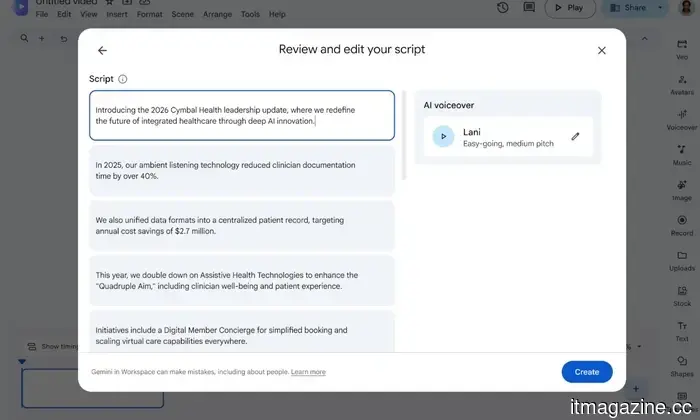
Task: Click the add scene plus button at bottom right
Action: (636, 389)
